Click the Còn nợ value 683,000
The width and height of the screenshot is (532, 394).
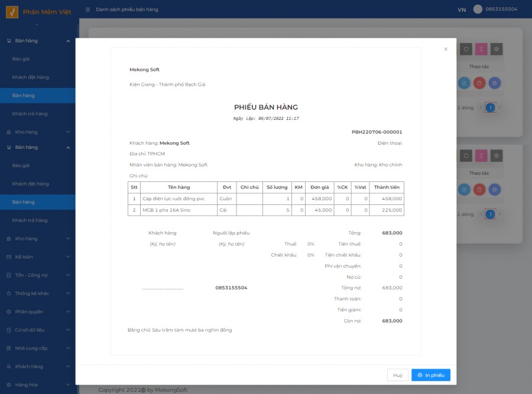pyautogui.click(x=392, y=321)
